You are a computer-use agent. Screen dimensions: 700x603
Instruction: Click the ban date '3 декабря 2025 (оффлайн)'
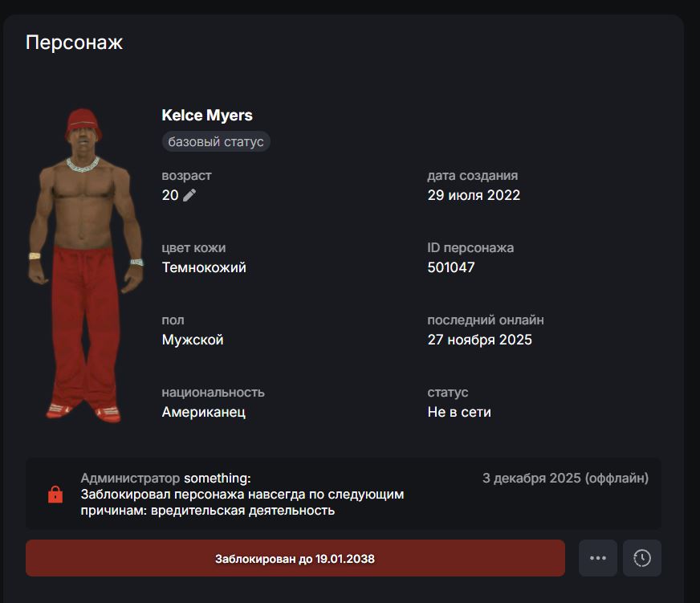(566, 478)
